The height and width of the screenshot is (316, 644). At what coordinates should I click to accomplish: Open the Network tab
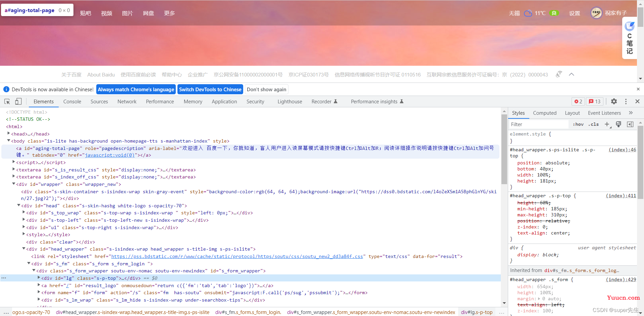pyautogui.click(x=127, y=102)
